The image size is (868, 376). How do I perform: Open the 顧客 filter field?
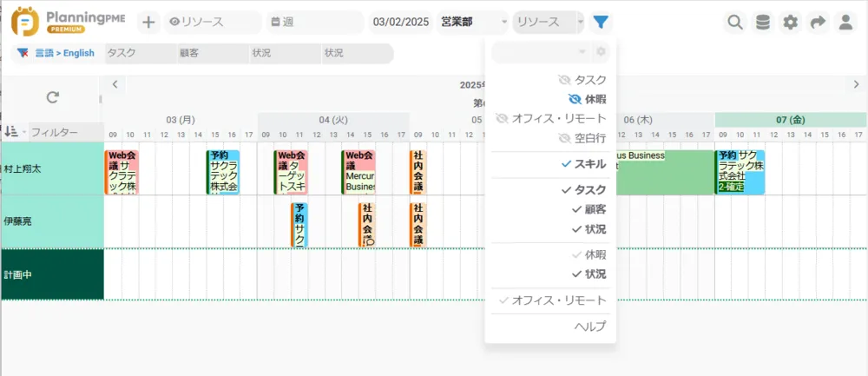tap(214, 53)
